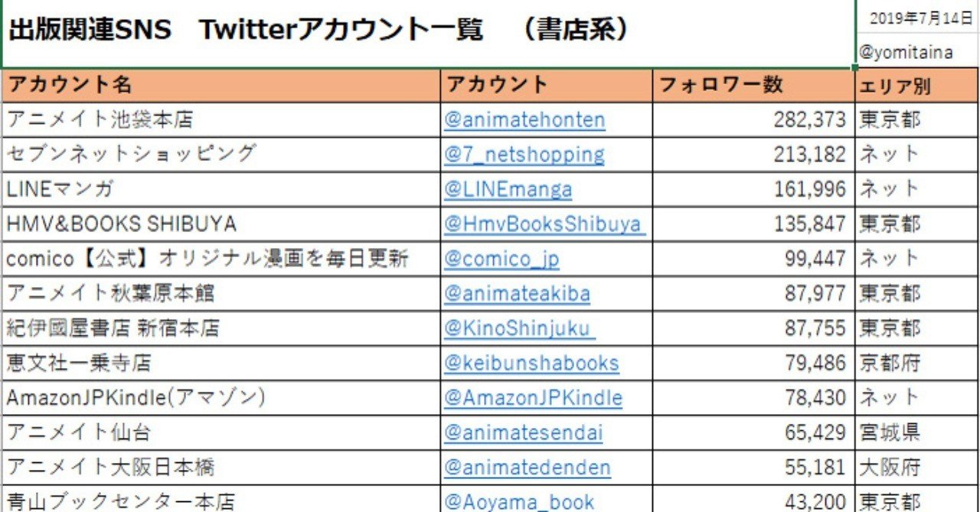Open the @AmazonJPKindle link

(x=533, y=398)
